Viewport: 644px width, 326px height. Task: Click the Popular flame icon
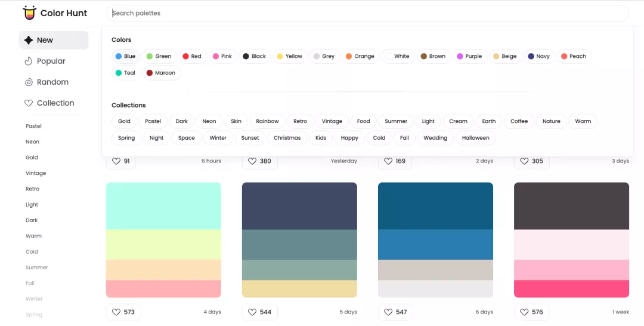tap(29, 61)
